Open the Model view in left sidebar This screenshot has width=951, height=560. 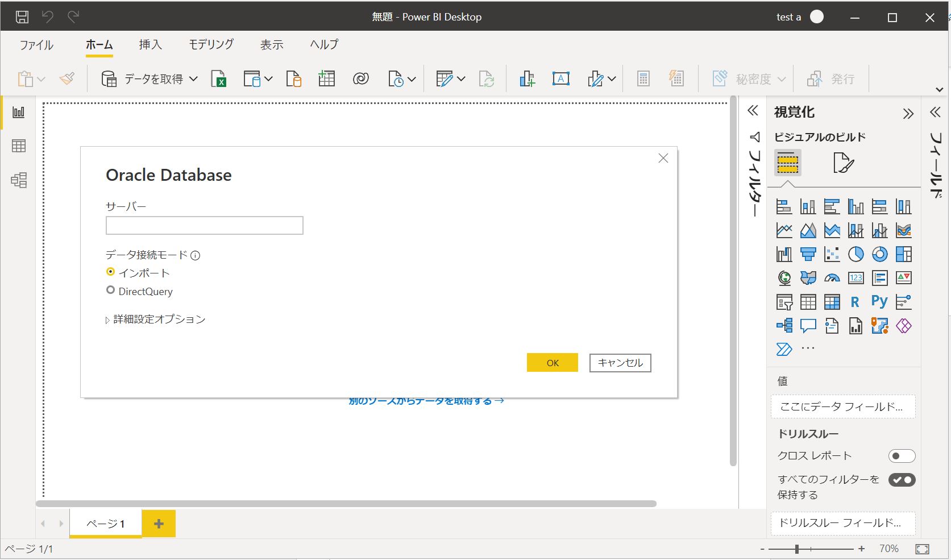(19, 180)
